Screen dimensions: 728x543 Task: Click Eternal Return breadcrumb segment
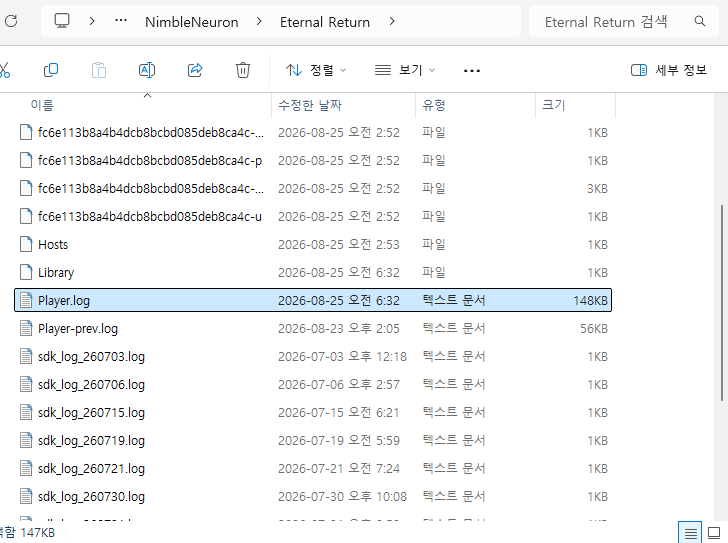click(325, 22)
